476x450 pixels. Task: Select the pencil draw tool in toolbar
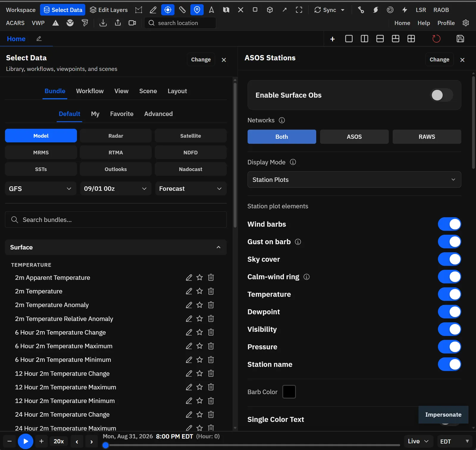(153, 10)
